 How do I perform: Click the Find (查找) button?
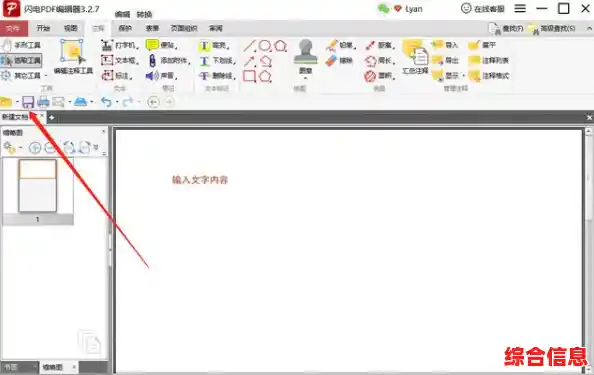(506, 28)
